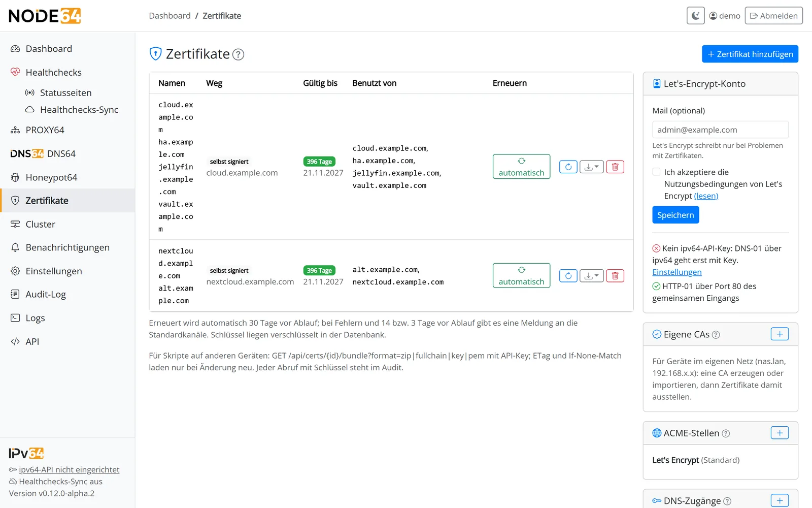The width and height of the screenshot is (812, 508).
Task: Open Cluster in the sidebar
Action: [67, 224]
